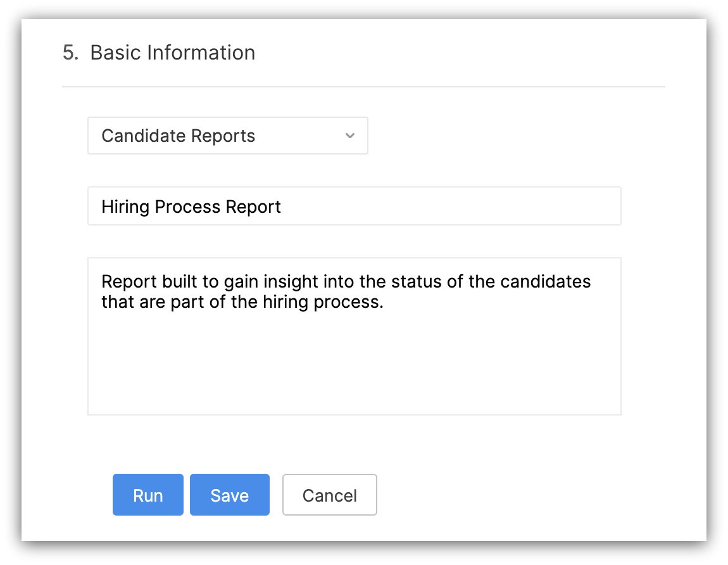Place cursor after the word 'Report' in name field
This screenshot has width=728, height=565.
[282, 206]
